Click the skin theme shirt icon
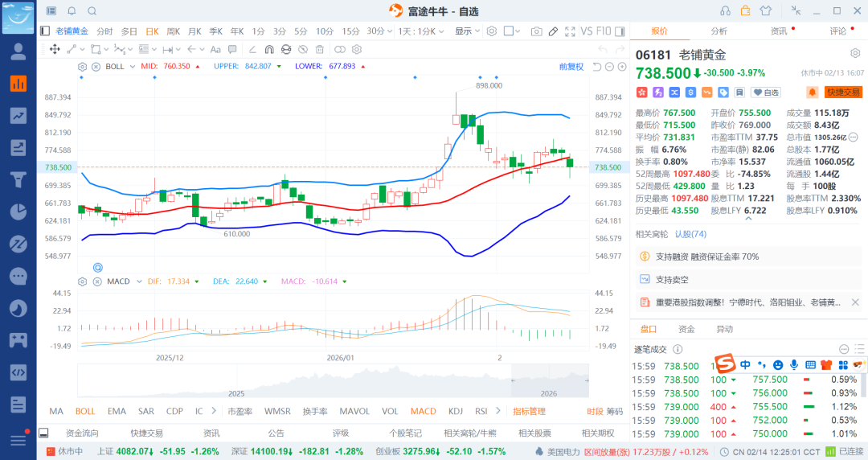Screen dimensions: 868x460 [765, 10]
